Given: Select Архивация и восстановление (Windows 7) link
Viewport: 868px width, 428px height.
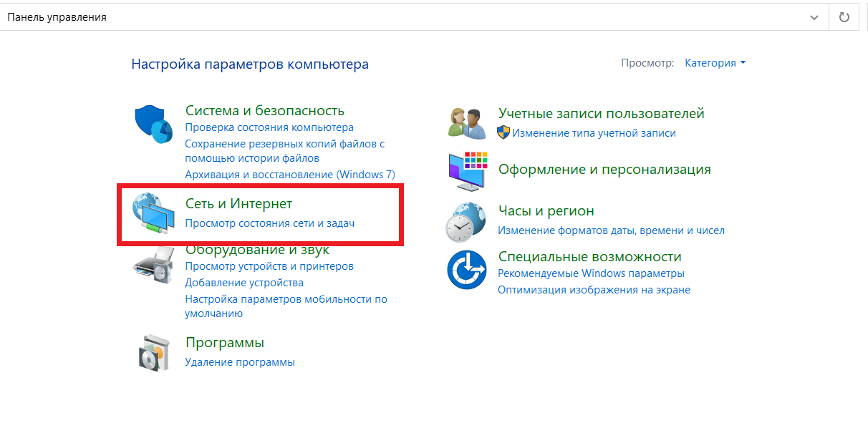Looking at the screenshot, I should click(289, 175).
